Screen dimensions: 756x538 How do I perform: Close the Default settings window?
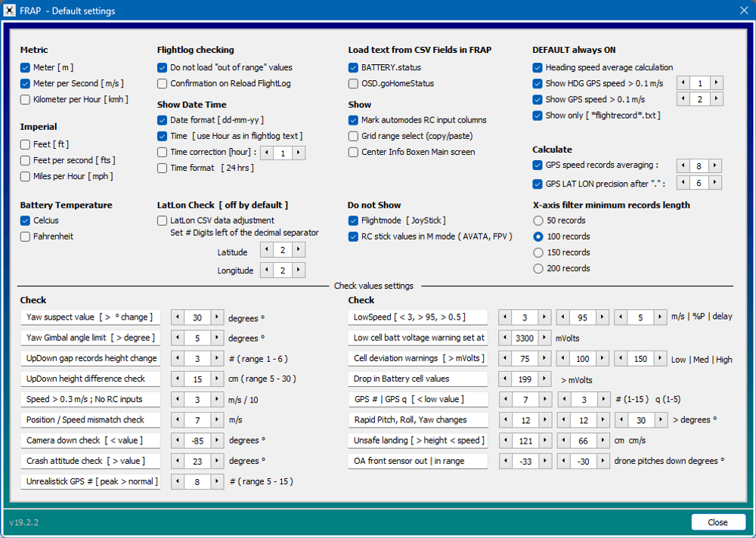click(x=717, y=522)
